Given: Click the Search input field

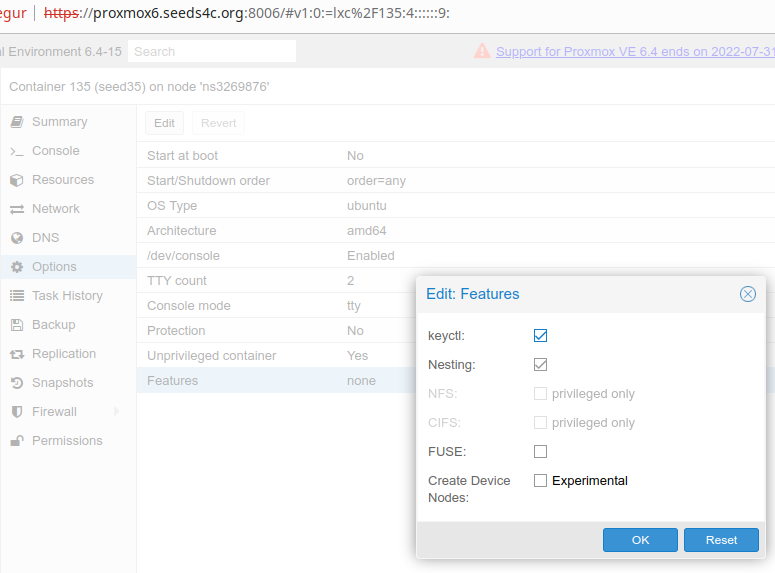Looking at the screenshot, I should (x=211, y=51).
